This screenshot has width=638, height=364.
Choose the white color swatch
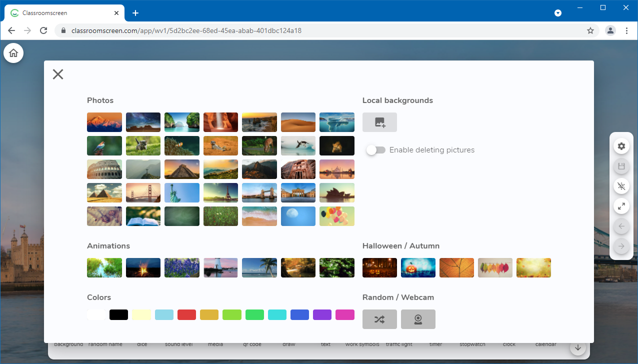tap(96, 315)
